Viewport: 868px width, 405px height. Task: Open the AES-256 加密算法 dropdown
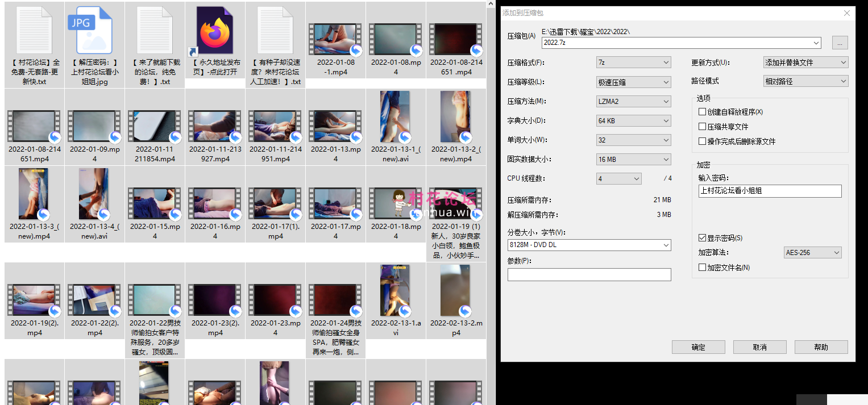tap(812, 252)
